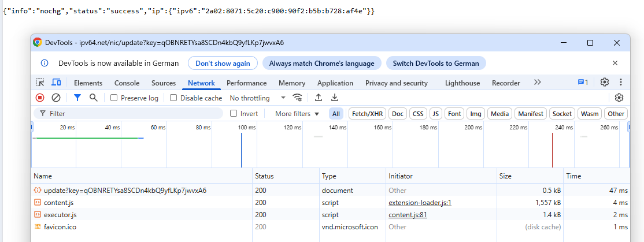
Task: Filter requests by Doc type
Action: tap(398, 114)
